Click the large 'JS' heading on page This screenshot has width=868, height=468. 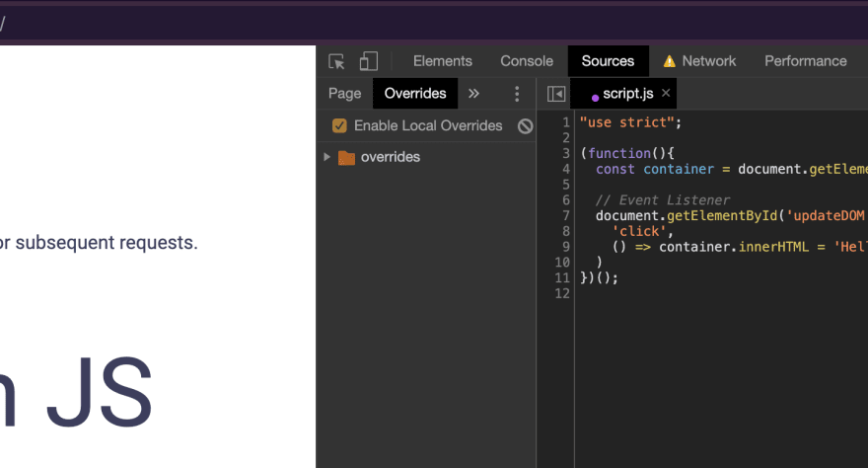coord(99,392)
